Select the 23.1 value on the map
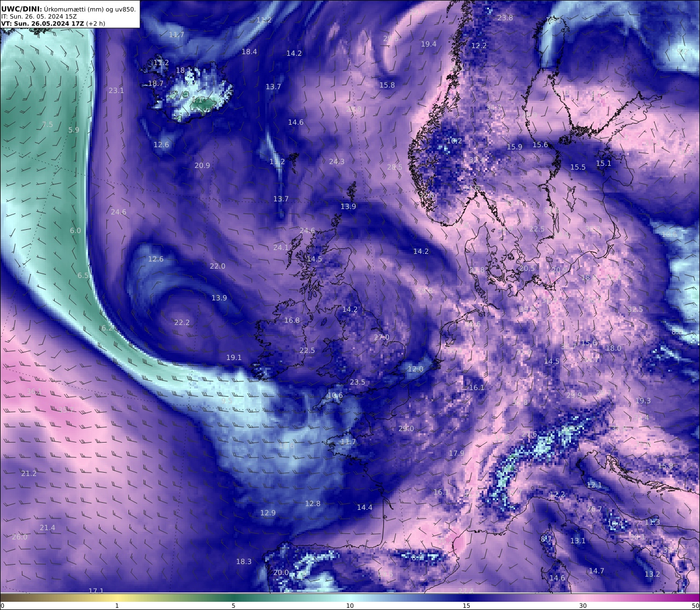The width and height of the screenshot is (700, 610). point(116,91)
